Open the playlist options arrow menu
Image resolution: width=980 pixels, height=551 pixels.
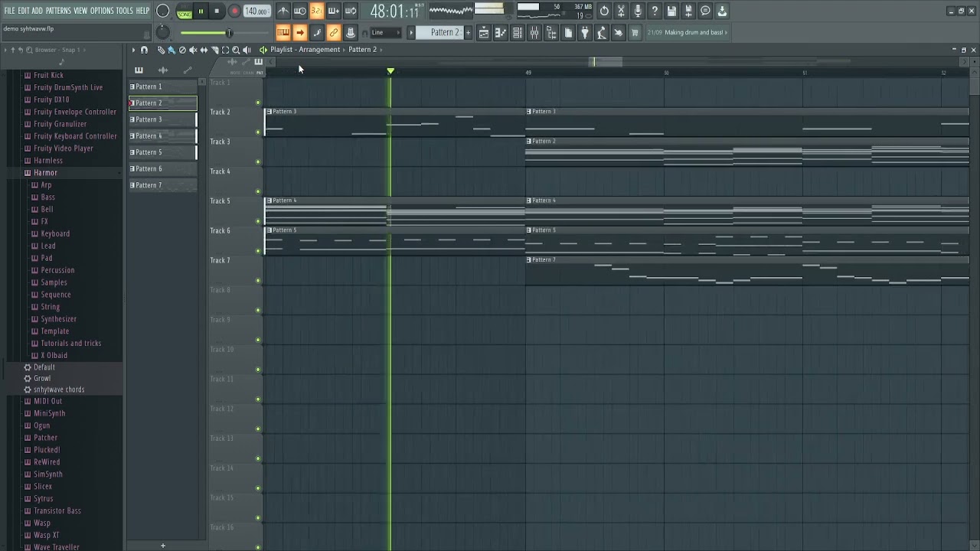point(133,50)
